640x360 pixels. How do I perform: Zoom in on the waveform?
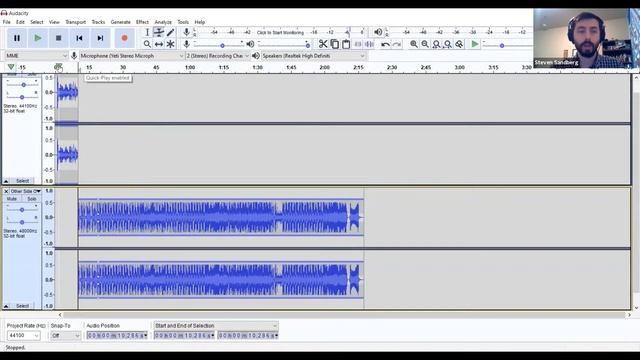[414, 44]
